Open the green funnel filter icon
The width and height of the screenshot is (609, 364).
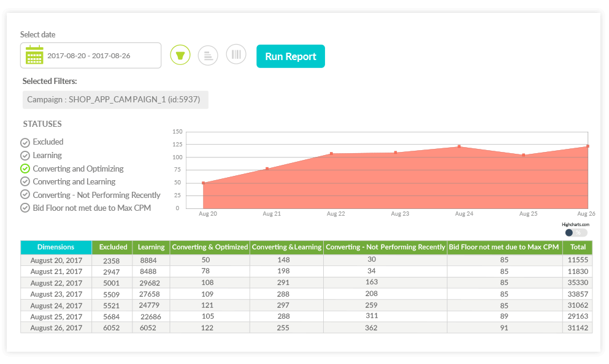(x=180, y=55)
